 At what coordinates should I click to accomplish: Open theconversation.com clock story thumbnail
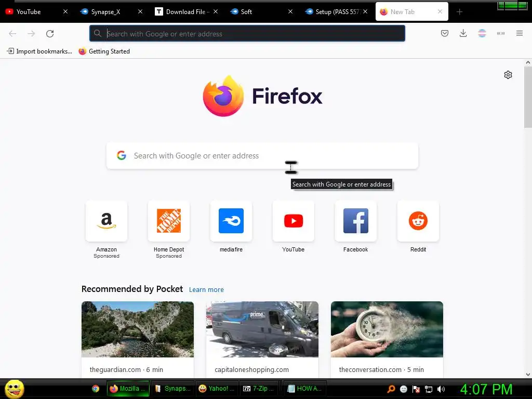coord(387,329)
